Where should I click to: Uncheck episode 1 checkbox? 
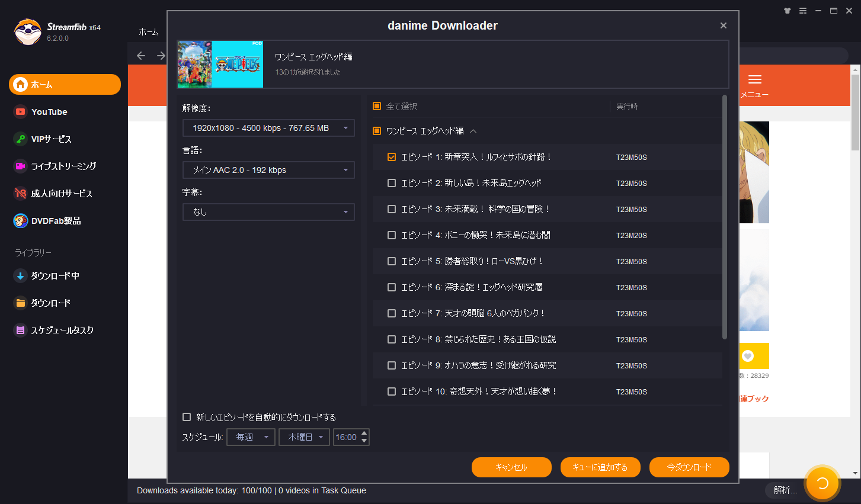tap(392, 157)
